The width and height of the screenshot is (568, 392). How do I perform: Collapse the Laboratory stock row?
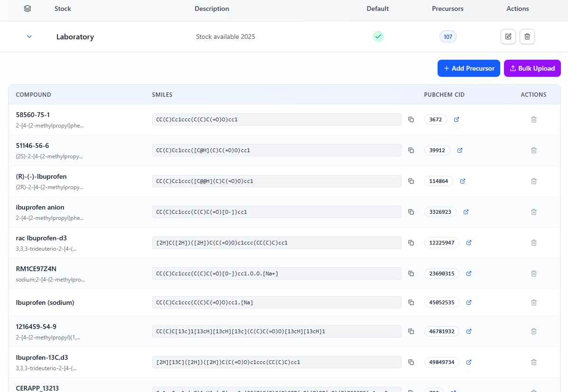29,36
